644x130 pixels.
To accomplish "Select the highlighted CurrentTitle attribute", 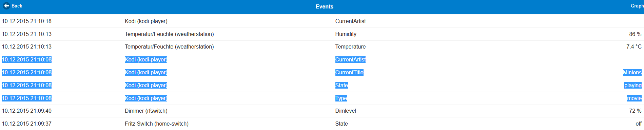I will tap(349, 72).
